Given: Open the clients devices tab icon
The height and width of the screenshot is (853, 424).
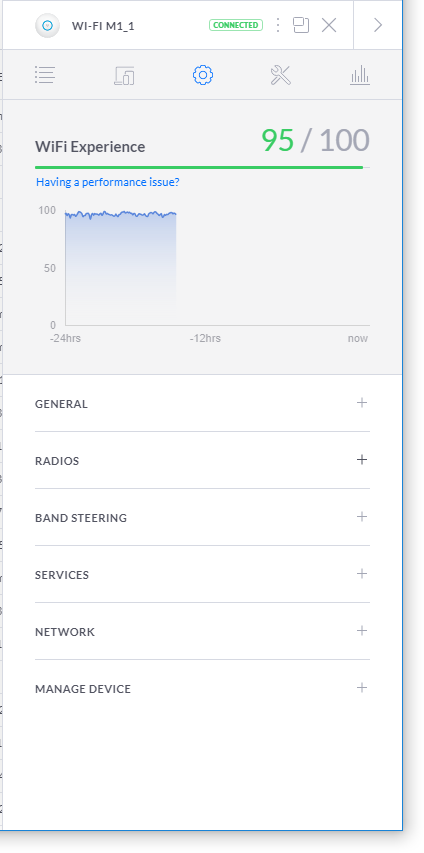Looking at the screenshot, I should click(124, 75).
